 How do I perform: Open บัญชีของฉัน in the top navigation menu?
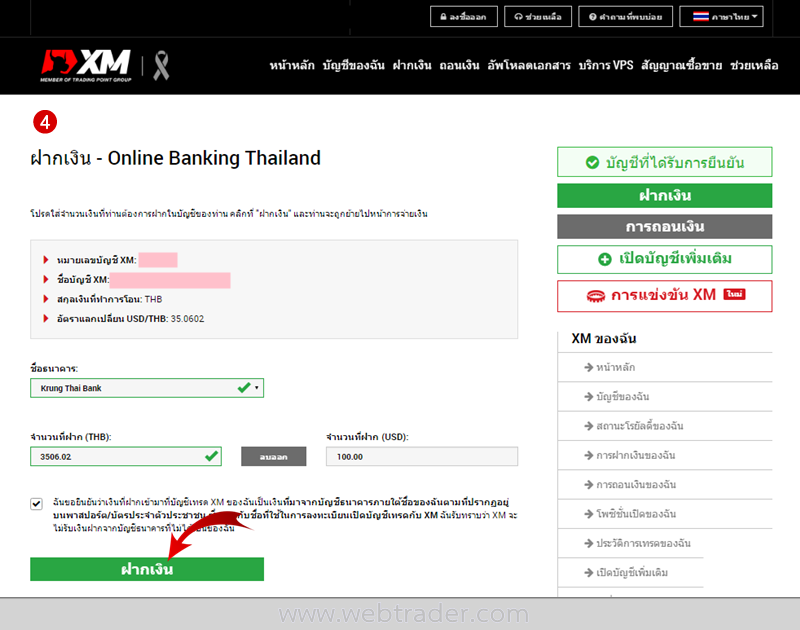[354, 66]
